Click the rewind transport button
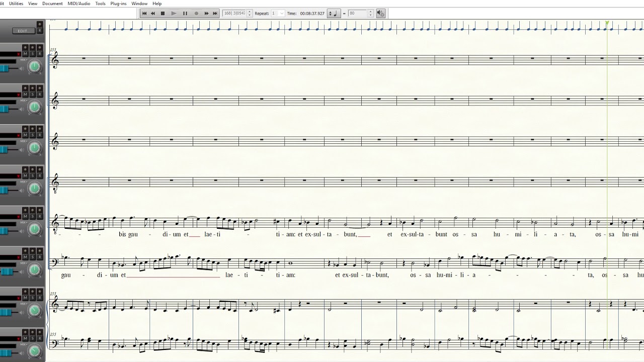Screen dimensions: 644x362 click(153, 14)
